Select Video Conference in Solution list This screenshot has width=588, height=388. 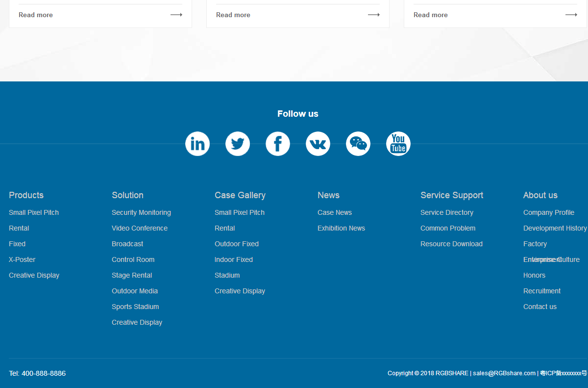click(x=140, y=228)
